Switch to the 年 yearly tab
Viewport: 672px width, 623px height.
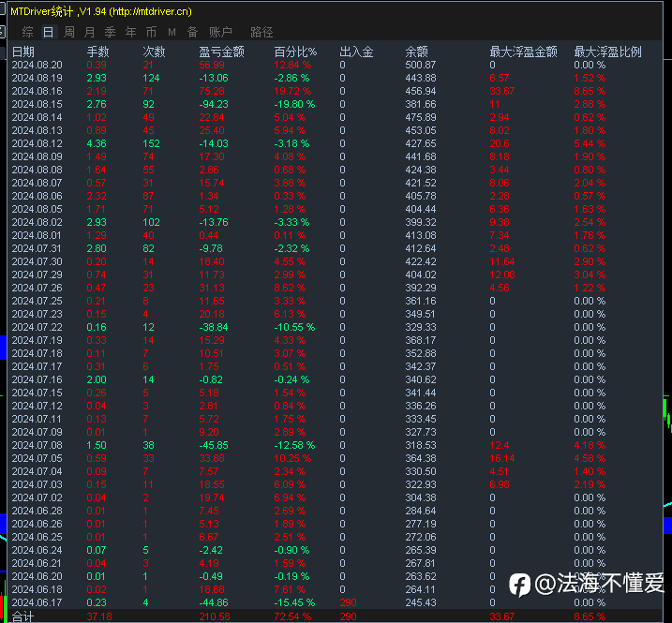point(130,32)
